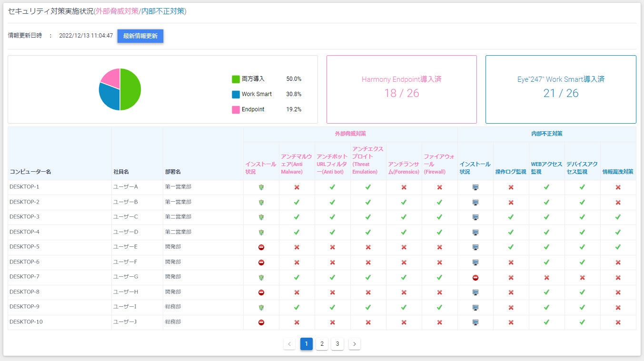
Task: Go to the next page with the right chevron
Action: tap(355, 344)
